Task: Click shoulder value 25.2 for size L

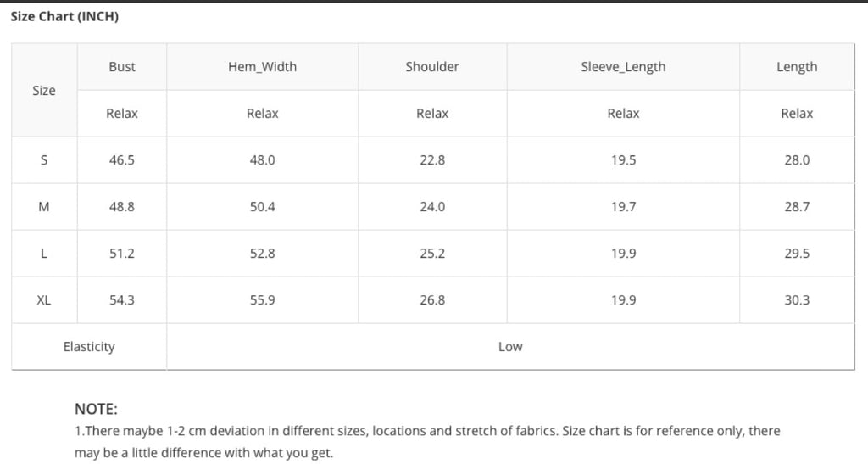Action: pos(432,254)
